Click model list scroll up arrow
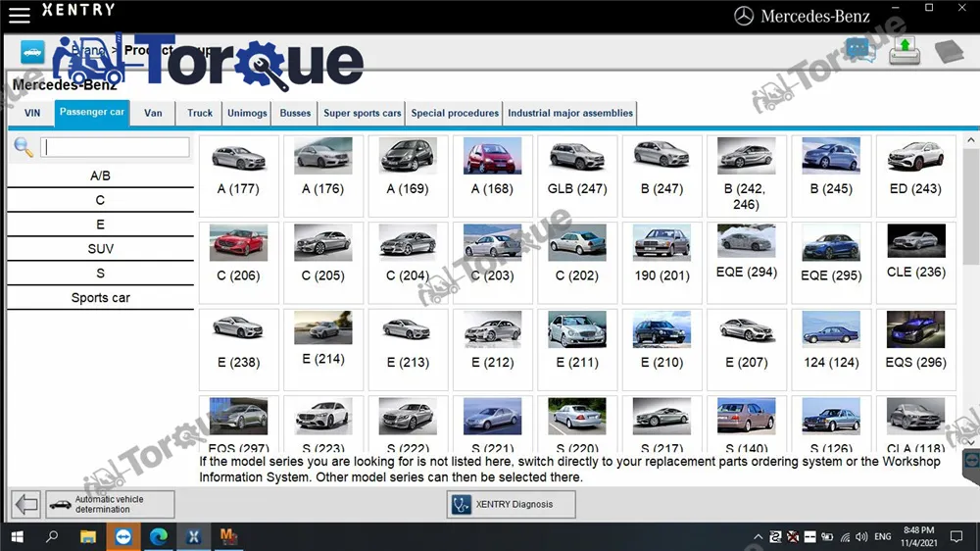The width and height of the screenshot is (980, 551). click(x=970, y=141)
